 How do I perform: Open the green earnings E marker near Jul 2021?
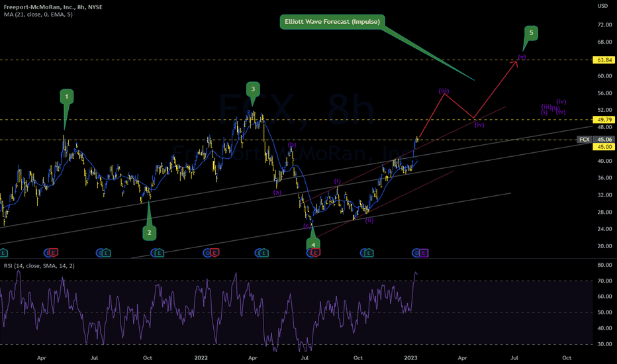(x=106, y=253)
